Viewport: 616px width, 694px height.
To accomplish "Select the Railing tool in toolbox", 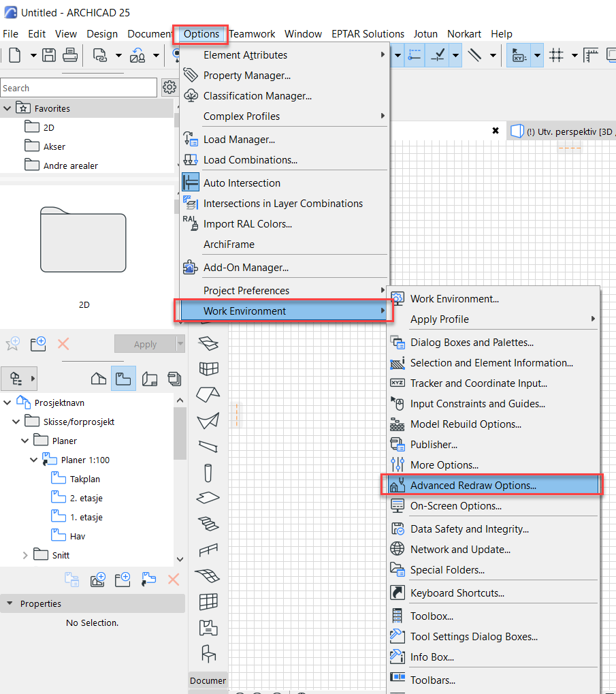I will pos(208,550).
